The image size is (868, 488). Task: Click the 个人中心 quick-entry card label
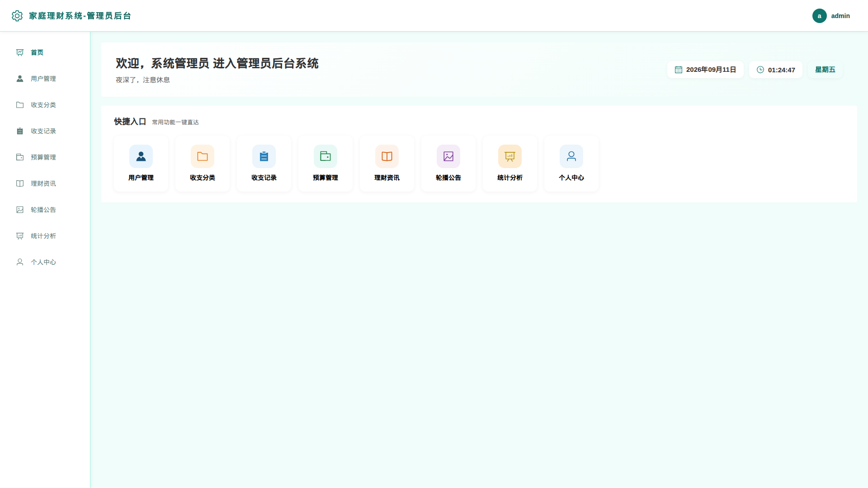tap(571, 178)
